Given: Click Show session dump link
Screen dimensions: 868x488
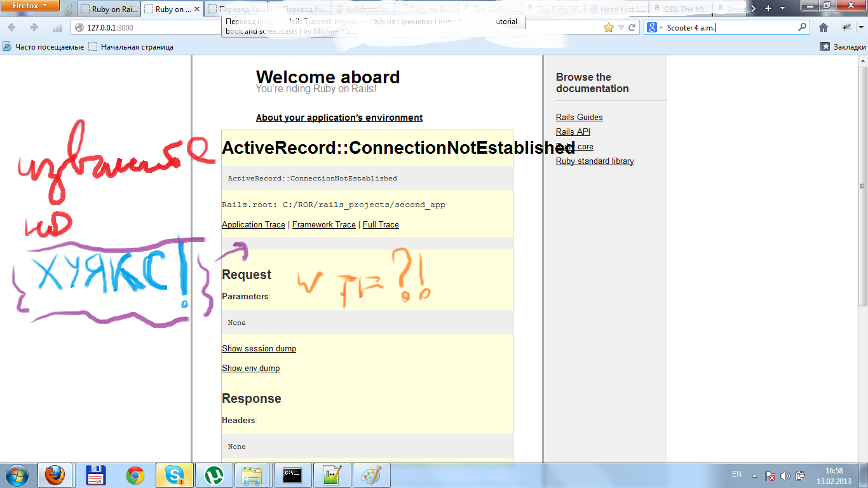Looking at the screenshot, I should [259, 348].
